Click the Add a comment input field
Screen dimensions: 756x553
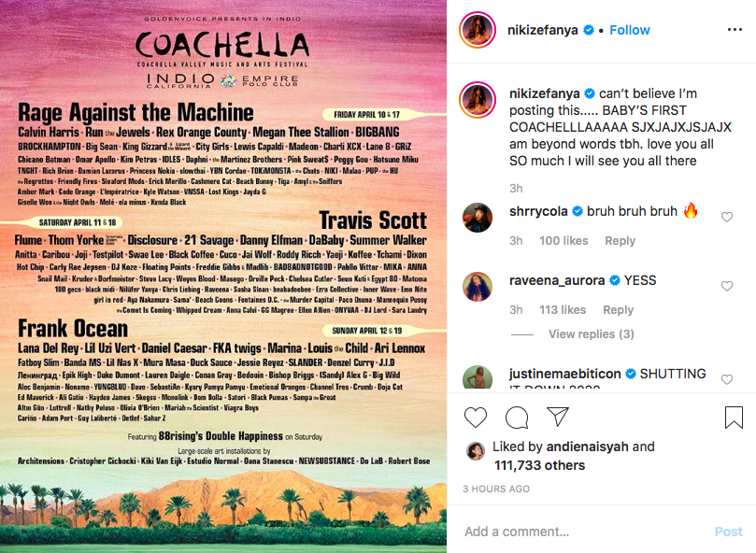click(x=583, y=532)
